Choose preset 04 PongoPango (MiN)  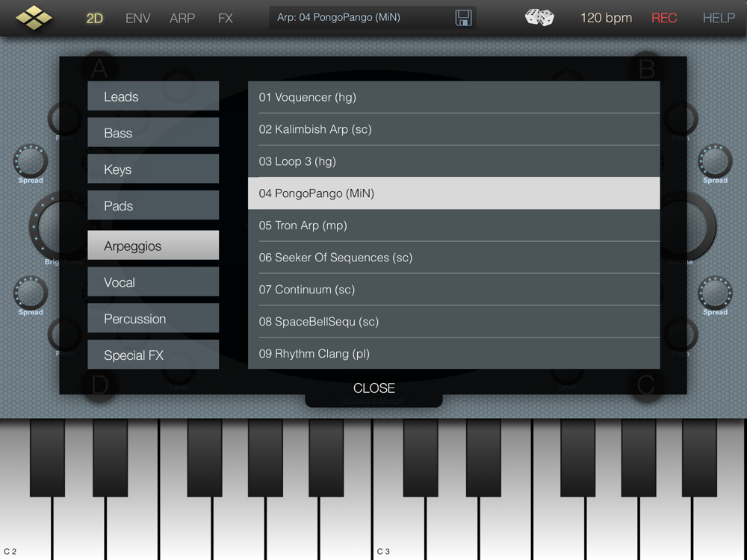pyautogui.click(x=454, y=193)
